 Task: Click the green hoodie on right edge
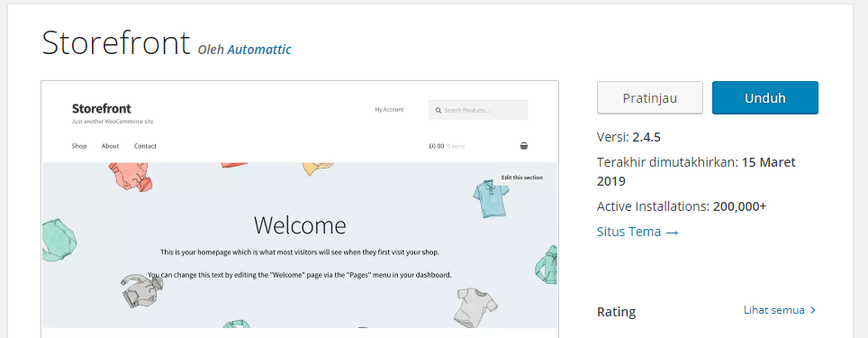pos(547,264)
